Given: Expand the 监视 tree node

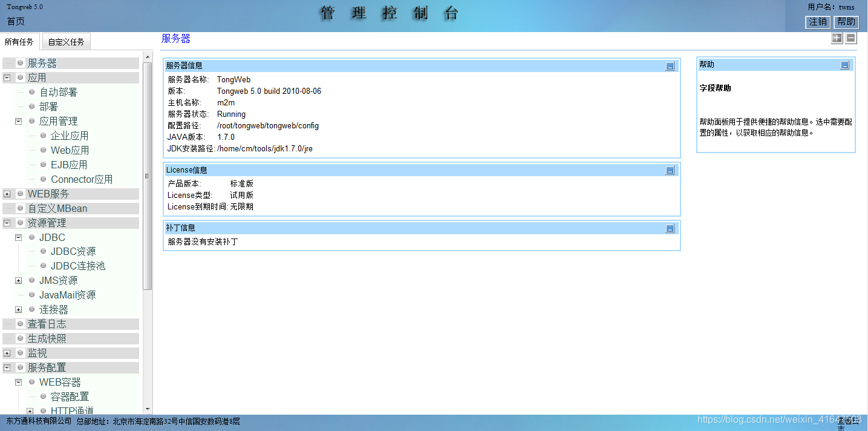Looking at the screenshot, I should [x=7, y=353].
